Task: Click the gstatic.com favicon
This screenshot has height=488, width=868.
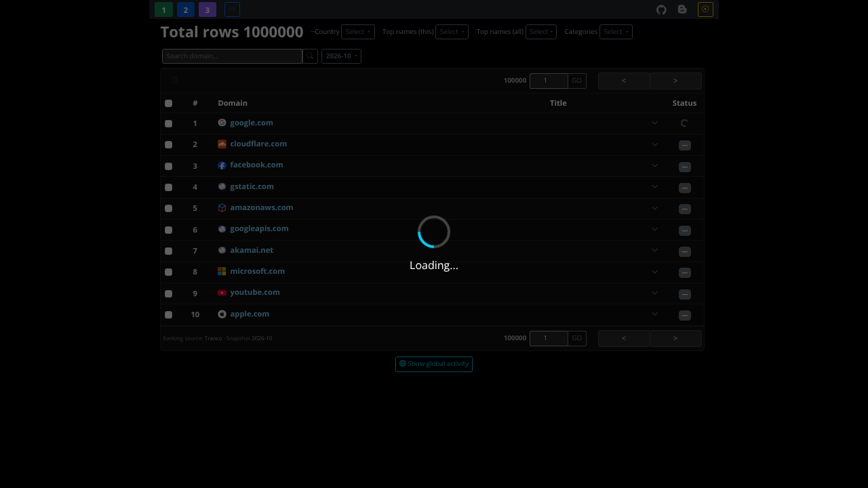Action: 222,186
